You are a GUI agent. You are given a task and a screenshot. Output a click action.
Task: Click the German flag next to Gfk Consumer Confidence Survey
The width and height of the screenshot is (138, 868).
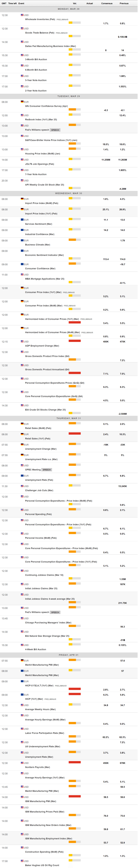point(22,102)
